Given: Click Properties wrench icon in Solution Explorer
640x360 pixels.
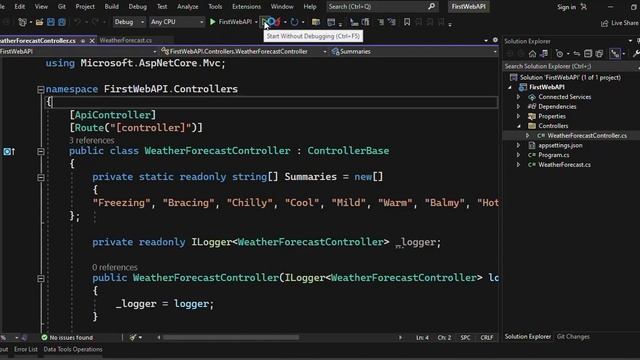Looking at the screenshot, I should pyautogui.click(x=636, y=53).
